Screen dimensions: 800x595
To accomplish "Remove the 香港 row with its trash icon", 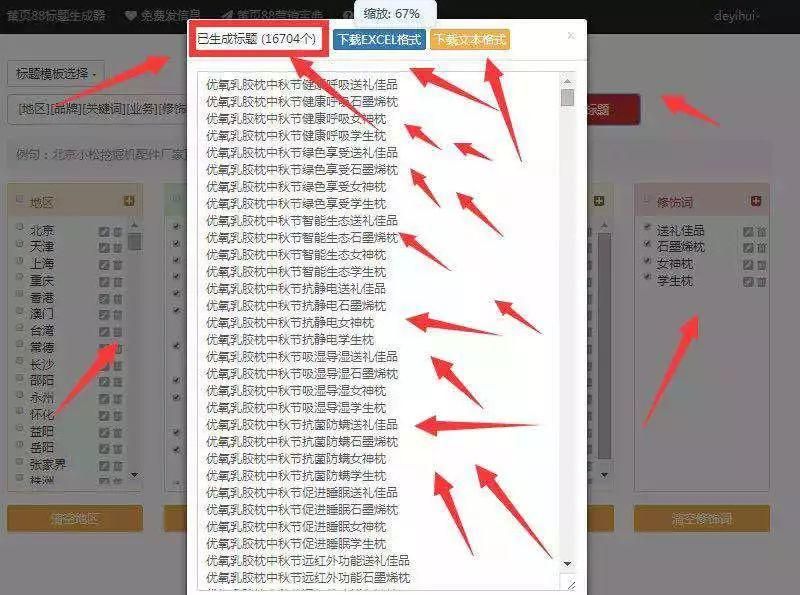I will 117,299.
